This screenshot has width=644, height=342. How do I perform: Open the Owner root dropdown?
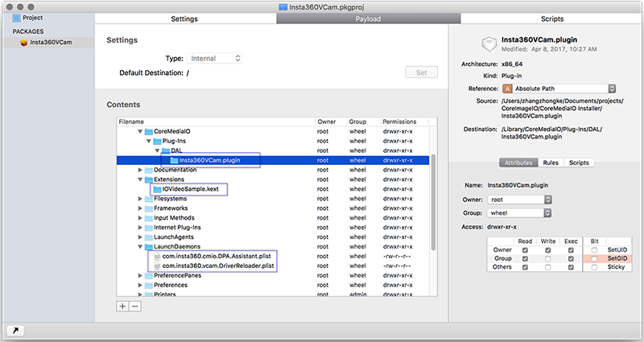[x=519, y=200]
